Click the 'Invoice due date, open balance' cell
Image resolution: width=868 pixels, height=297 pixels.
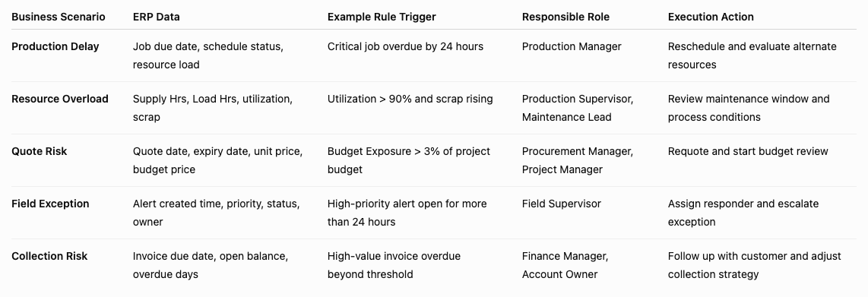[x=211, y=265]
